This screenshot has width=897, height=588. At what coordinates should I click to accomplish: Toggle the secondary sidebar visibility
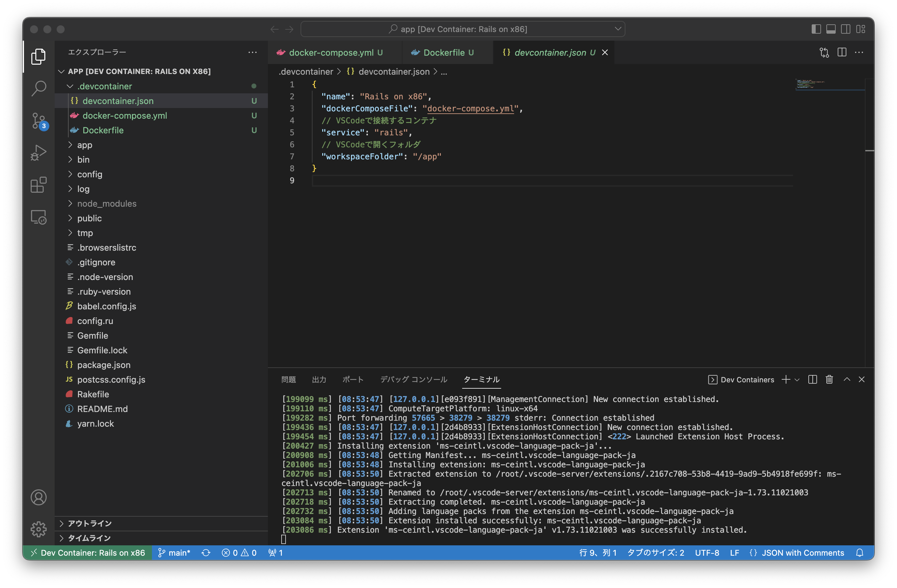(845, 29)
